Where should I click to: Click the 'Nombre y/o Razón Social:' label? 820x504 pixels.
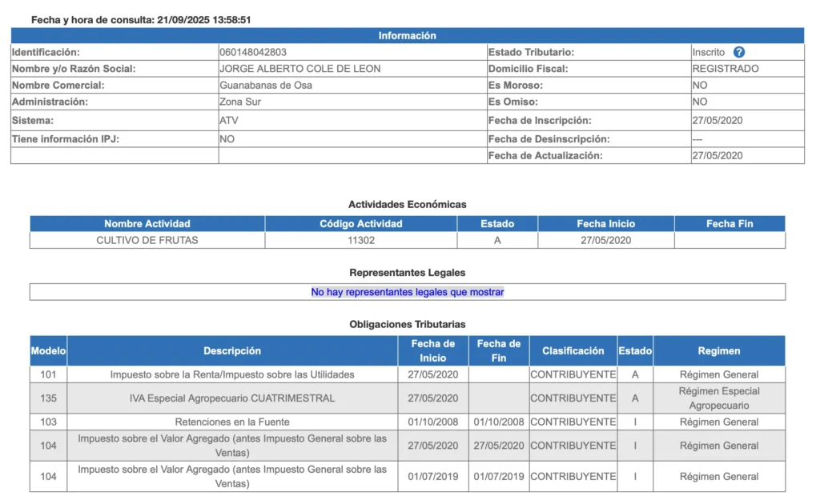click(x=74, y=69)
